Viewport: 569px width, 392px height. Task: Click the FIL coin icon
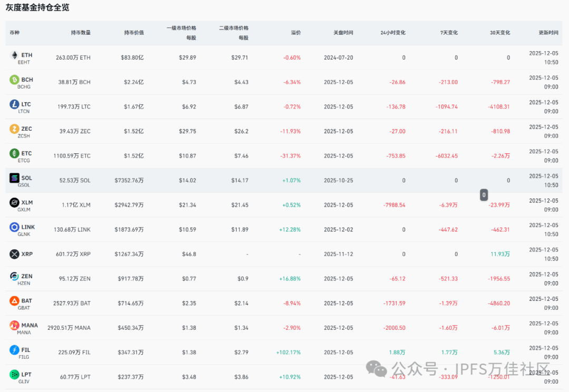coord(15,349)
